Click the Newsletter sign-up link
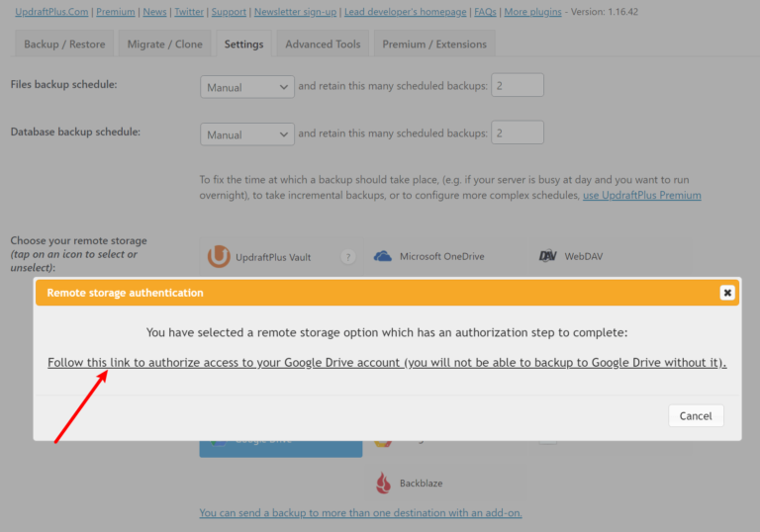The height and width of the screenshot is (532, 760). click(295, 12)
